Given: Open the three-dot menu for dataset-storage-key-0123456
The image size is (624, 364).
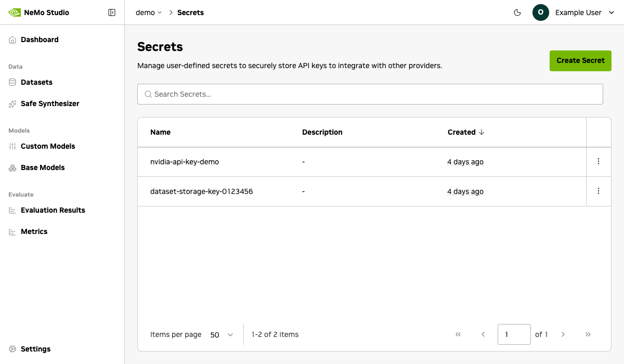Looking at the screenshot, I should pyautogui.click(x=599, y=191).
